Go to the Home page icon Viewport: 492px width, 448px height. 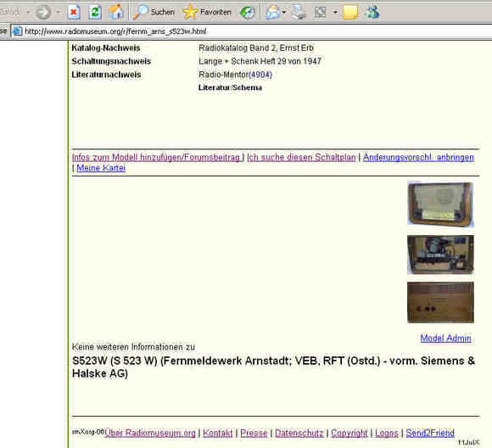click(116, 13)
